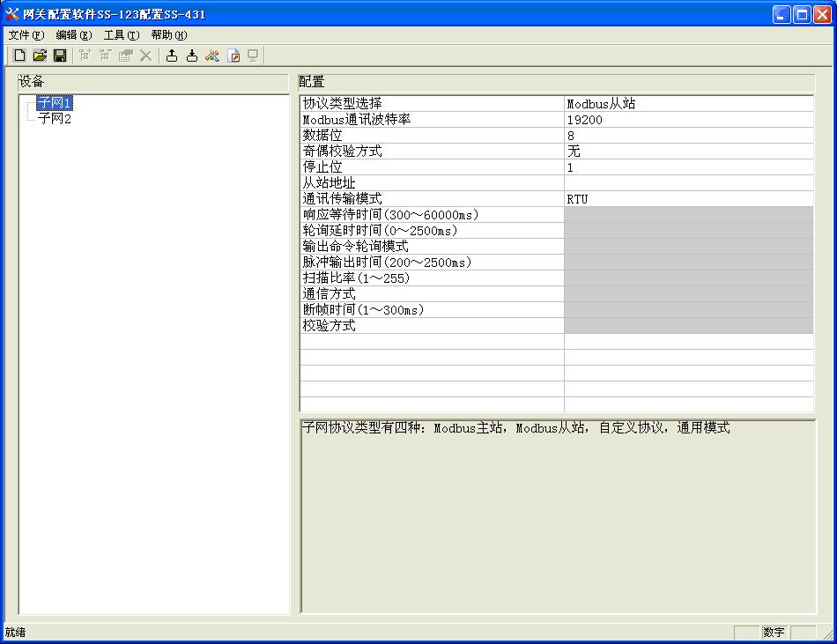Click the document export toolbar icon
This screenshot has width=837, height=644.
tap(233, 56)
